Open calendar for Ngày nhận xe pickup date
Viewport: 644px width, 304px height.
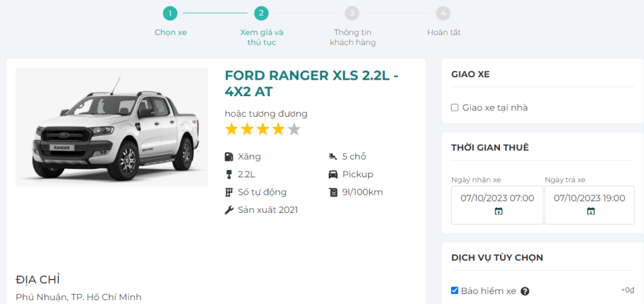(498, 212)
